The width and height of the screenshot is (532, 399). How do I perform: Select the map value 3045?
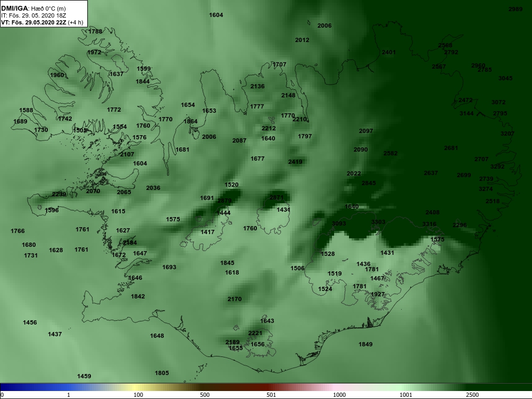(x=505, y=78)
